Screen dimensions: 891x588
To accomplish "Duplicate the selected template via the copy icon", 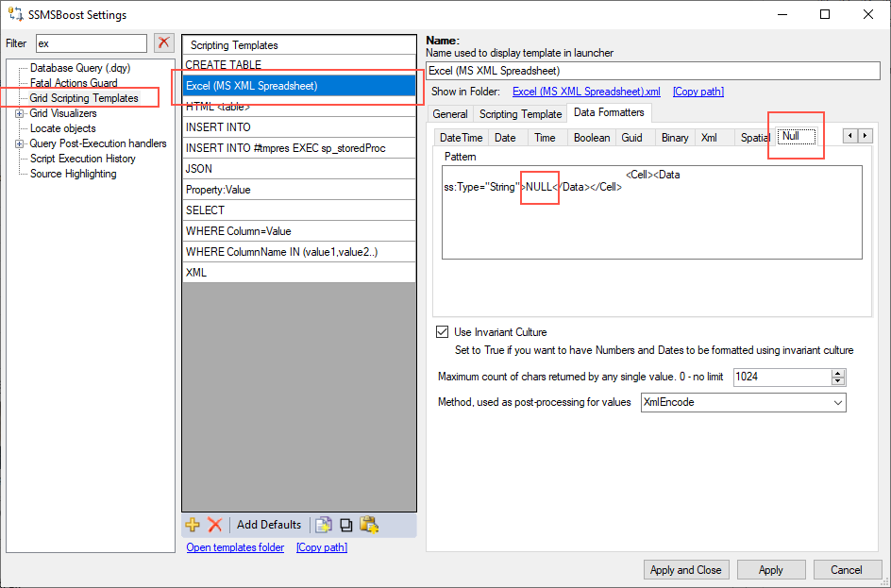I will point(345,525).
